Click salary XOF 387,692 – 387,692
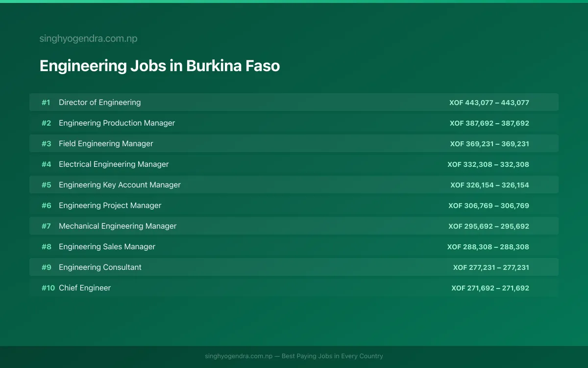The image size is (588, 368). (490, 123)
